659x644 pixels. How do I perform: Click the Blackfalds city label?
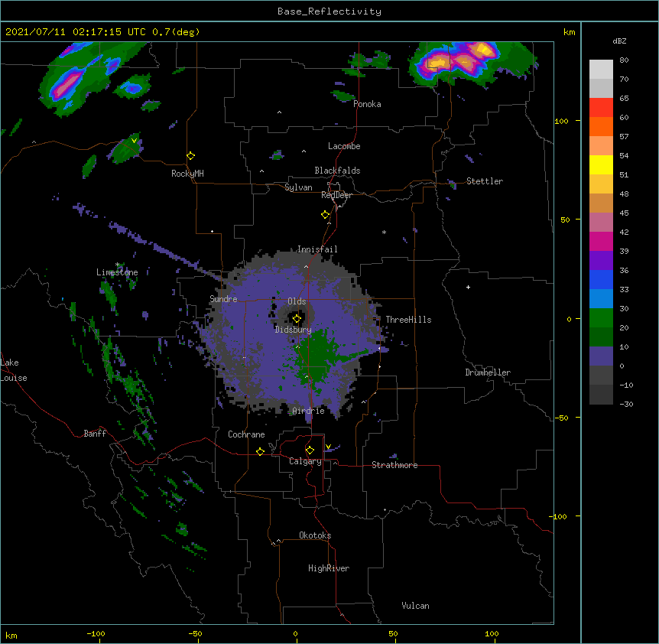coord(337,171)
